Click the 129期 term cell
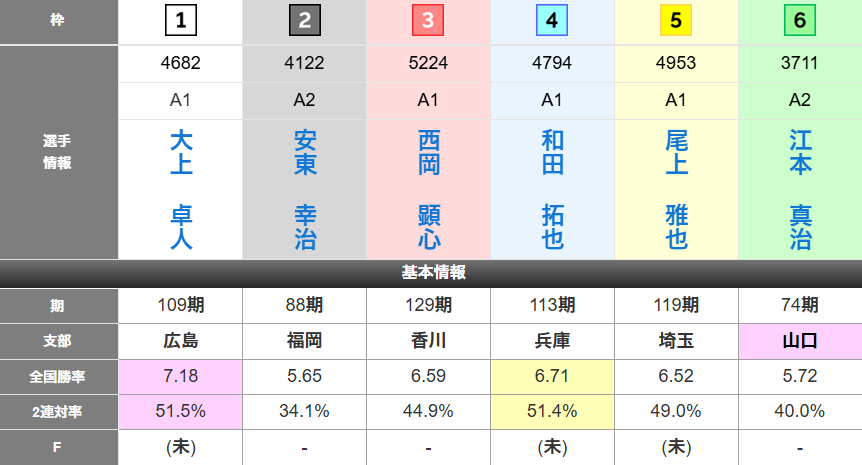The width and height of the screenshot is (862, 465). (429, 306)
